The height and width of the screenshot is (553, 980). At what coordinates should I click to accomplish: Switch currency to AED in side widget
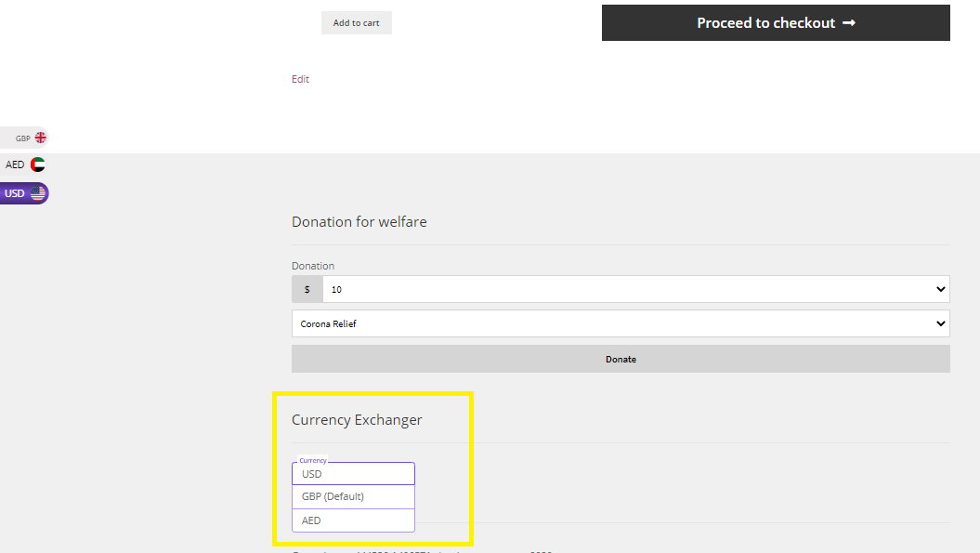coord(24,165)
